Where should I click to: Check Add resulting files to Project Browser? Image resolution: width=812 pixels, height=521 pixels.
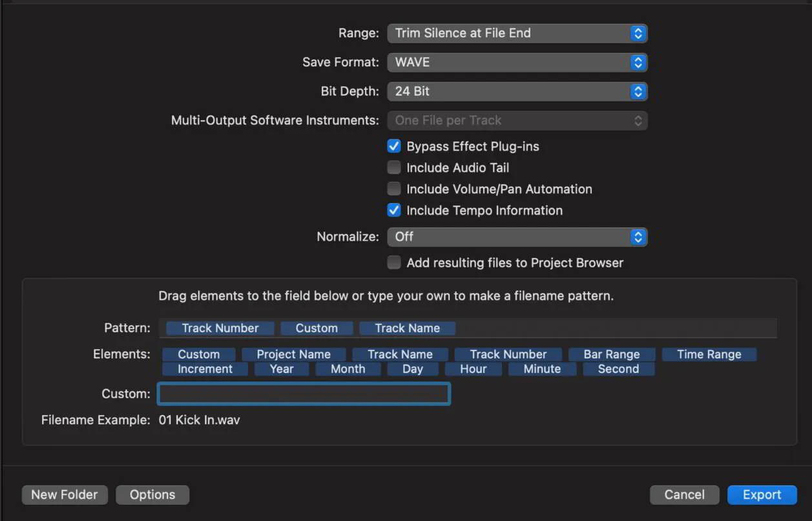pos(394,262)
